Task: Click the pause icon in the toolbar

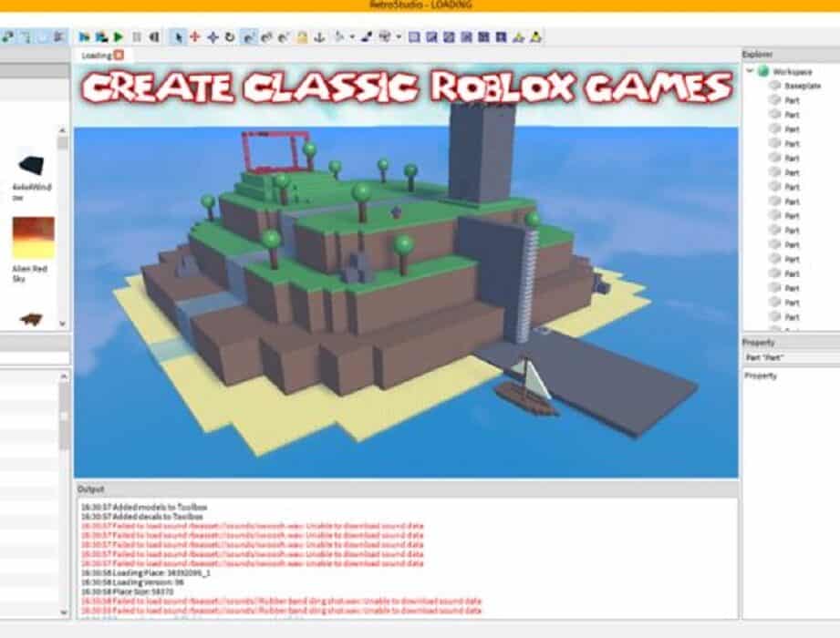Action: 137,37
